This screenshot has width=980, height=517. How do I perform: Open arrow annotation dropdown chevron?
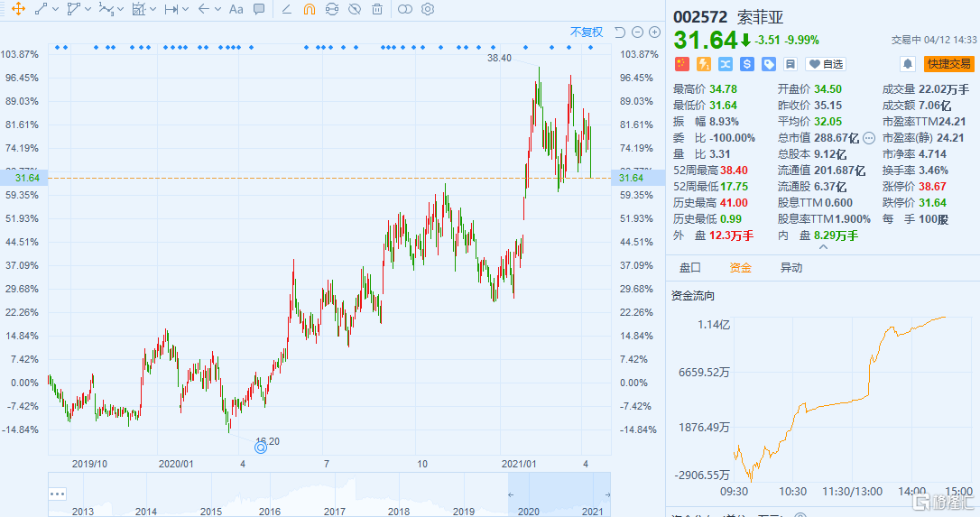218,9
